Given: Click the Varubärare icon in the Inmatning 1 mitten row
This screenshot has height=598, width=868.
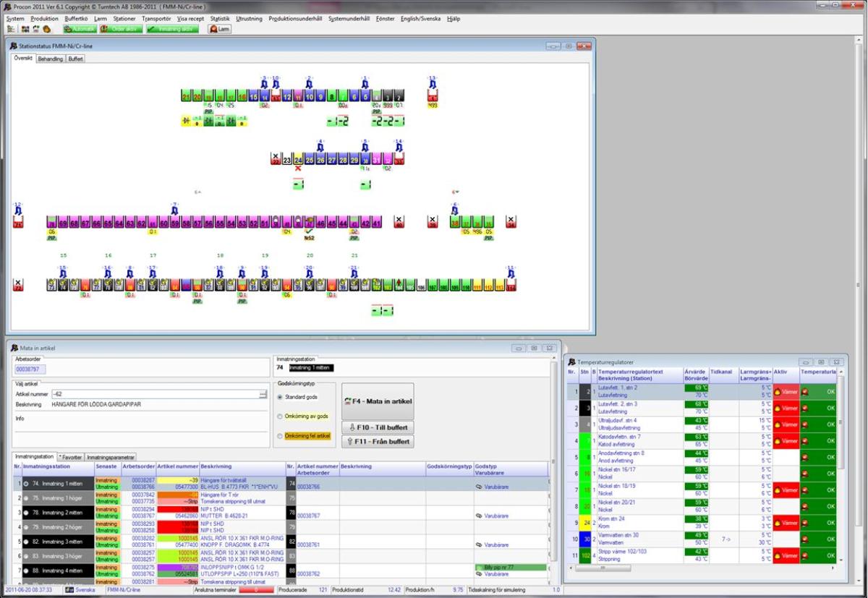Looking at the screenshot, I should pyautogui.click(x=479, y=487).
